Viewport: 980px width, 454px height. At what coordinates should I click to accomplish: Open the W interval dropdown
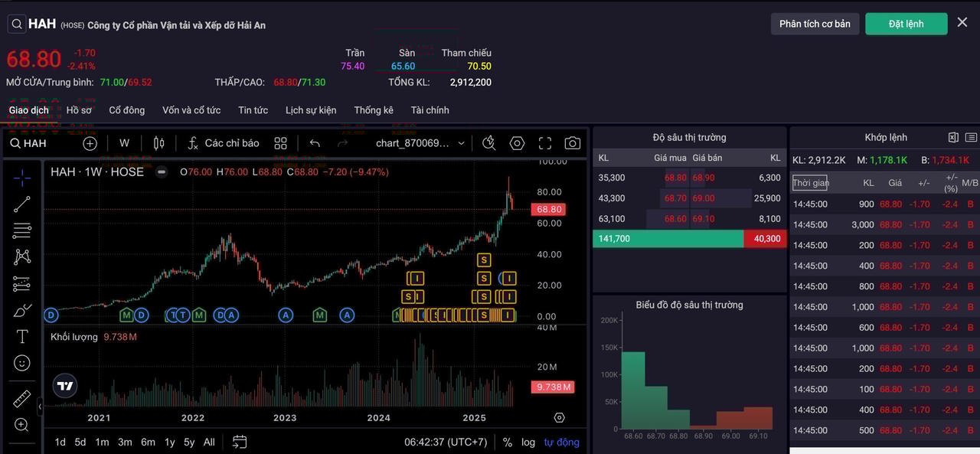124,143
